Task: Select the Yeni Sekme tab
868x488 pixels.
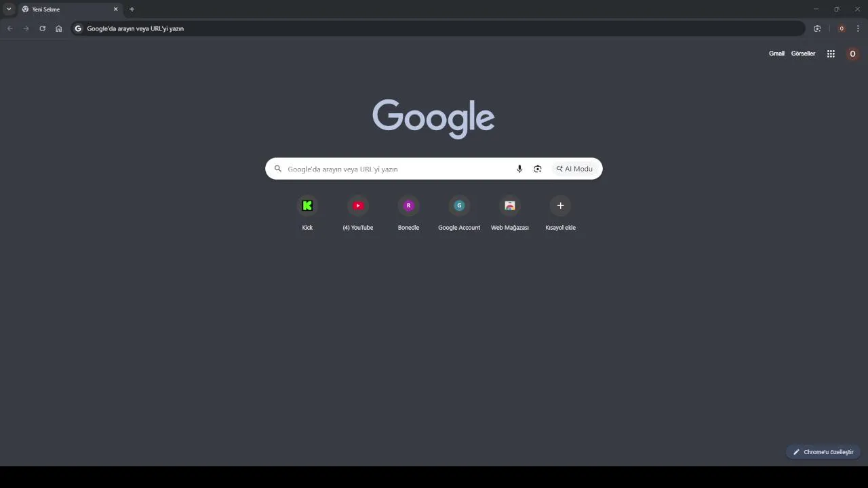Action: point(70,9)
